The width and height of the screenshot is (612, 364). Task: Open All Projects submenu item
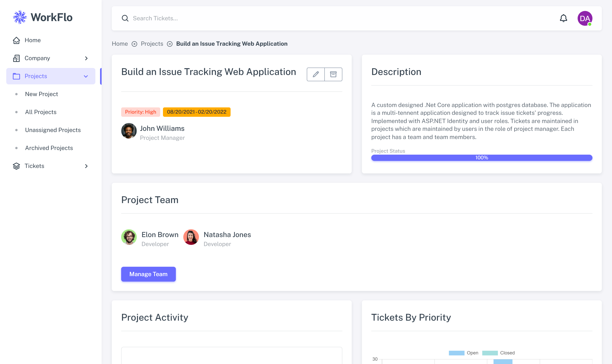click(x=41, y=112)
